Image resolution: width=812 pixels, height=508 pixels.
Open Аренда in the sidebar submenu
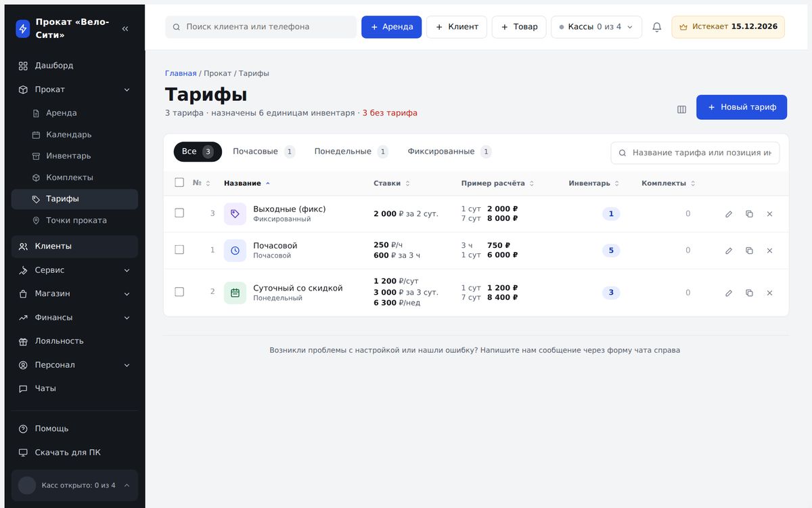pyautogui.click(x=74, y=113)
